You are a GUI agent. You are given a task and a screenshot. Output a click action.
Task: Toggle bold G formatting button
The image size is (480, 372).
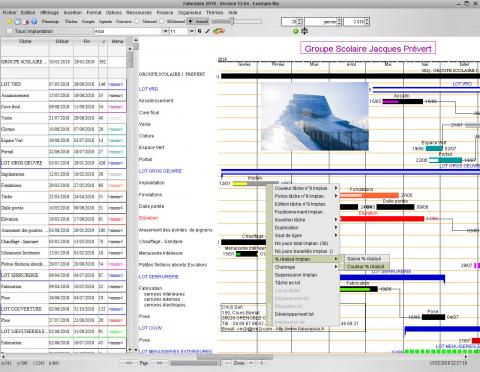coord(199,31)
